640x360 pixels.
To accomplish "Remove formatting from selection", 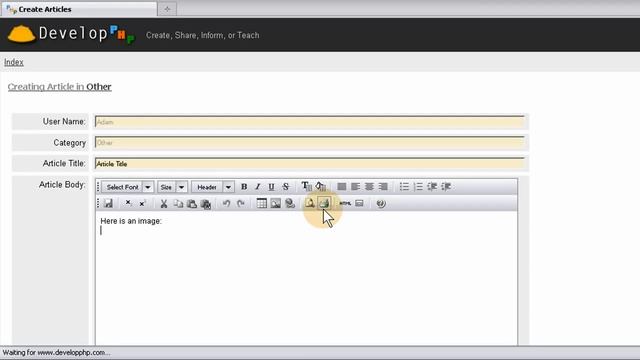I will pos(206,204).
